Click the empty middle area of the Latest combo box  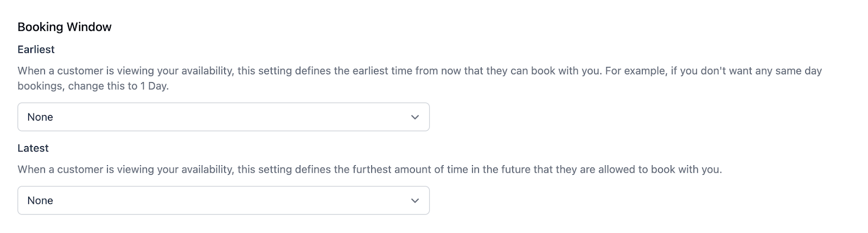(228, 201)
